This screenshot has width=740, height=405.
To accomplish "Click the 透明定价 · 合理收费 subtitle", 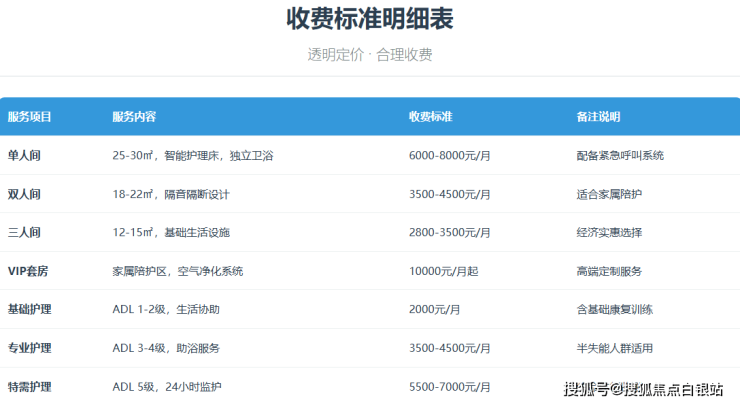I will [x=369, y=55].
